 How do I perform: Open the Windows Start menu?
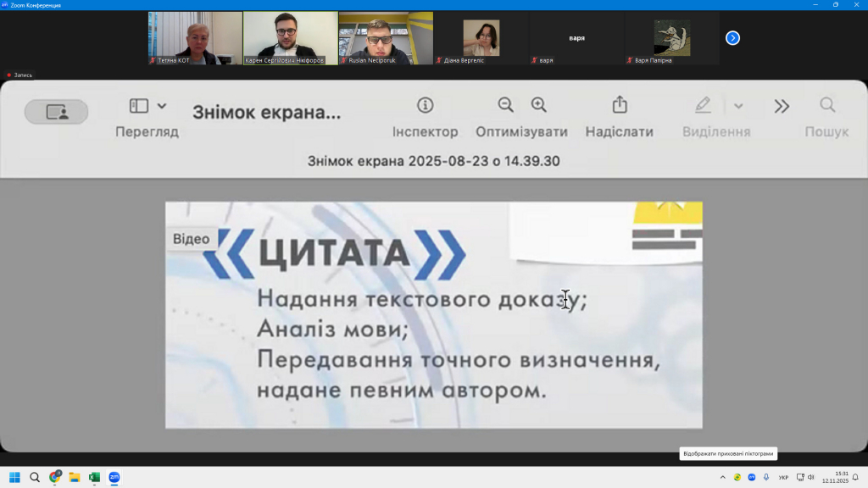click(x=14, y=477)
